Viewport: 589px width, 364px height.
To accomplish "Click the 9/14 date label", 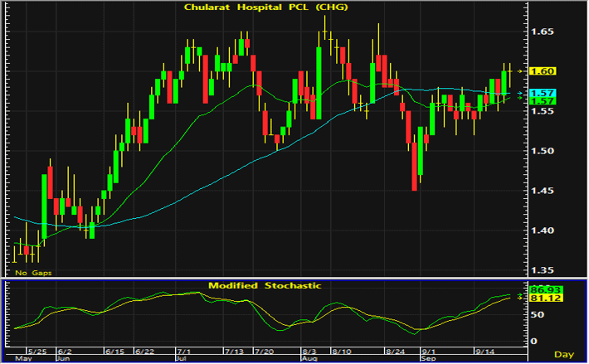I will point(485,352).
